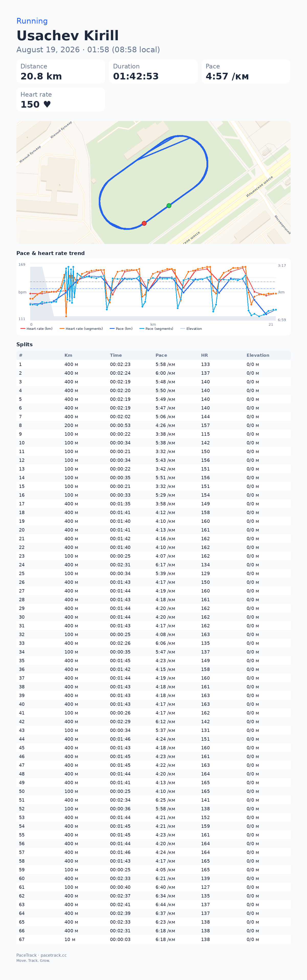Open the pacetrack.cc footer link

[x=53, y=955]
